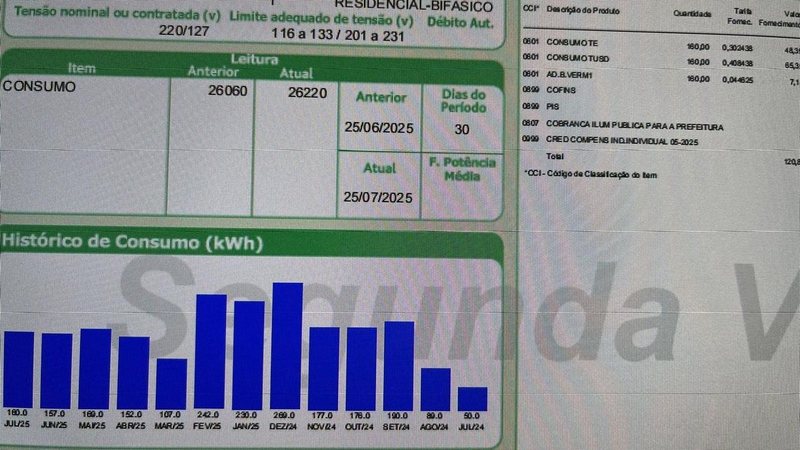Click the current reading value 26220
The image size is (800, 450).
tap(307, 93)
